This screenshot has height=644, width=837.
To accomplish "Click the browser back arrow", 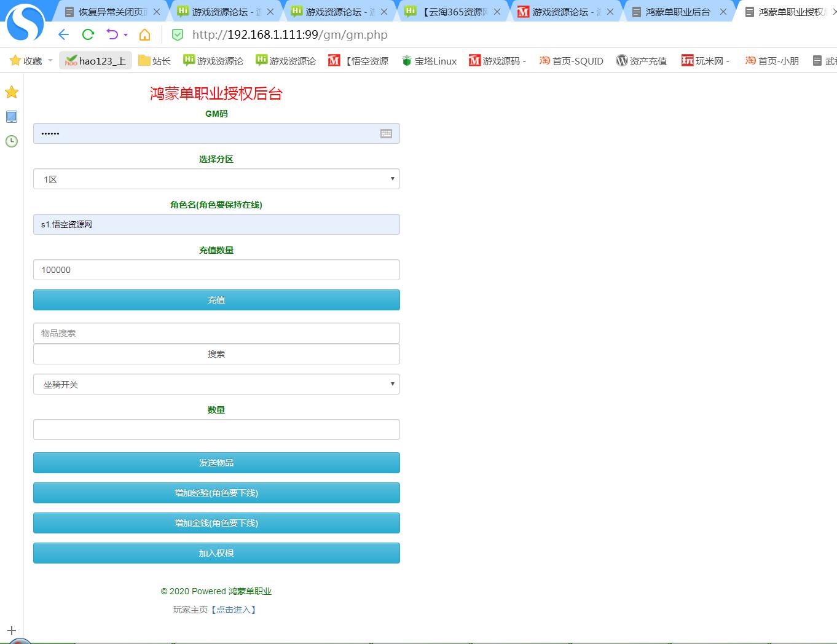I will coord(63,34).
